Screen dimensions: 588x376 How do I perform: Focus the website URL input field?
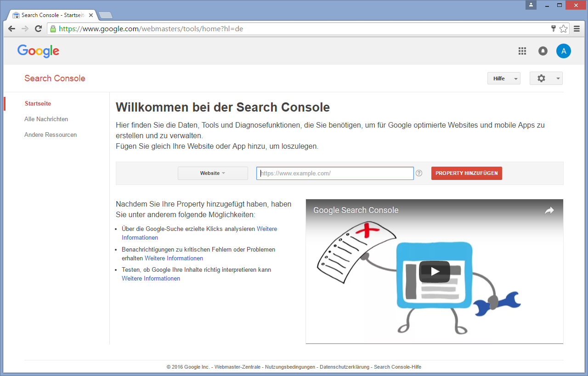point(335,173)
